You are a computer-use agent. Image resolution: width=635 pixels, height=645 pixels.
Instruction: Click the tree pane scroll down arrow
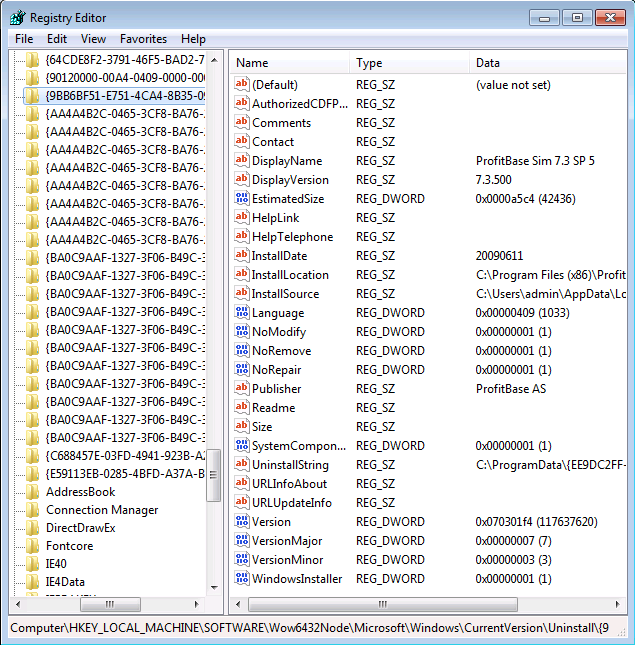tap(214, 587)
